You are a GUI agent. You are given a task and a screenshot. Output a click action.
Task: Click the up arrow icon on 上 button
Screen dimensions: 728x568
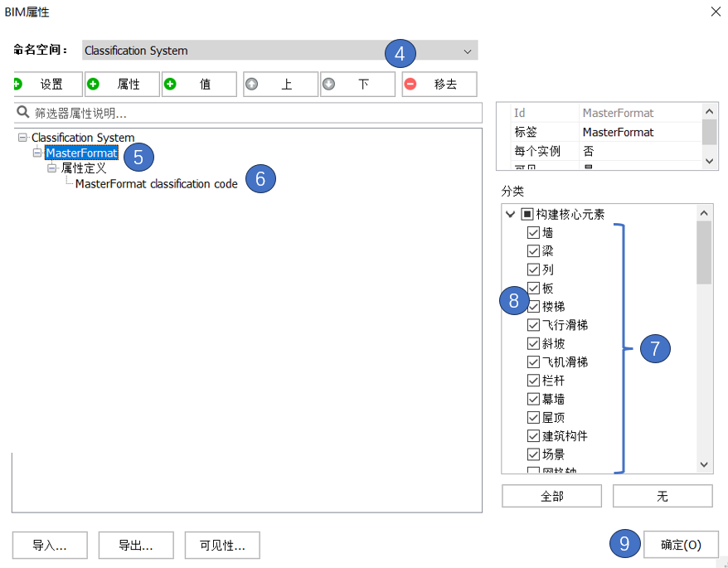[251, 84]
